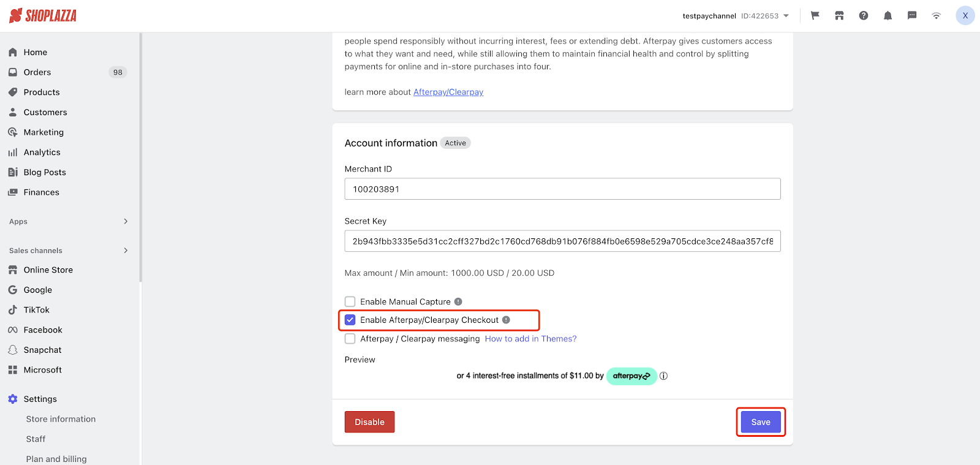Click the Merchant ID field

[x=562, y=189]
